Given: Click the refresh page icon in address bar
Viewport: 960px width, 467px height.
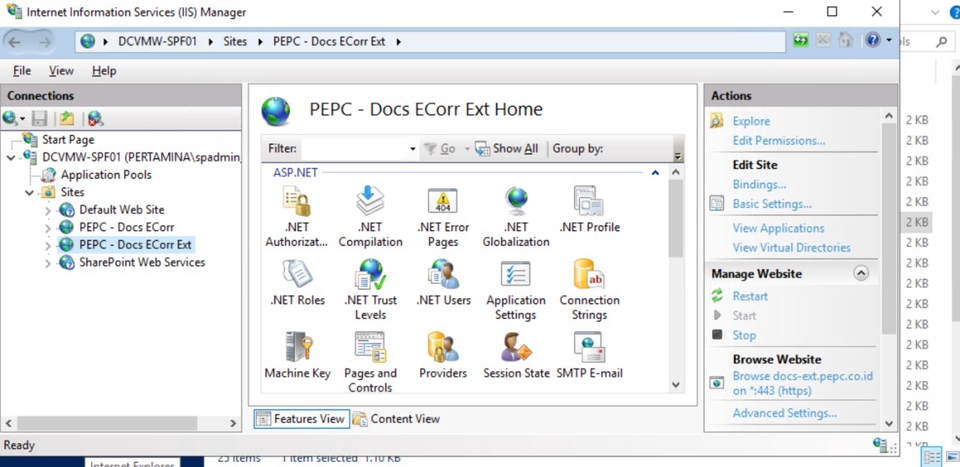Looking at the screenshot, I should [801, 40].
